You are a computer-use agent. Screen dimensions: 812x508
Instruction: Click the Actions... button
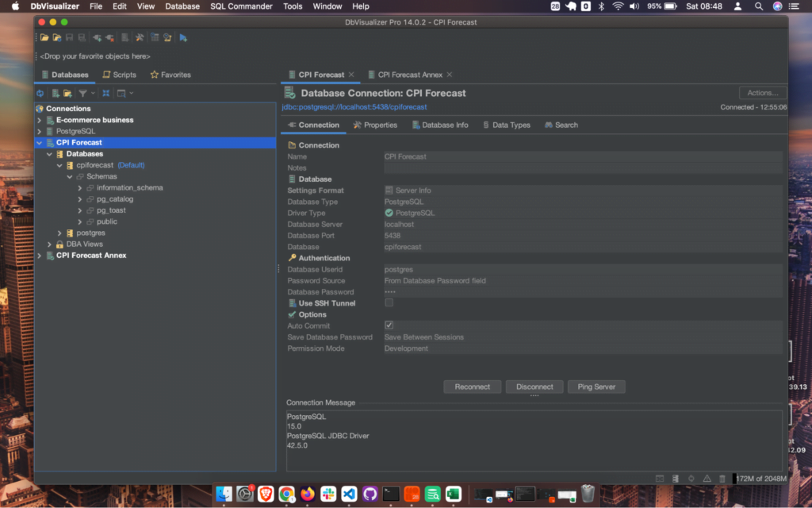click(x=762, y=93)
